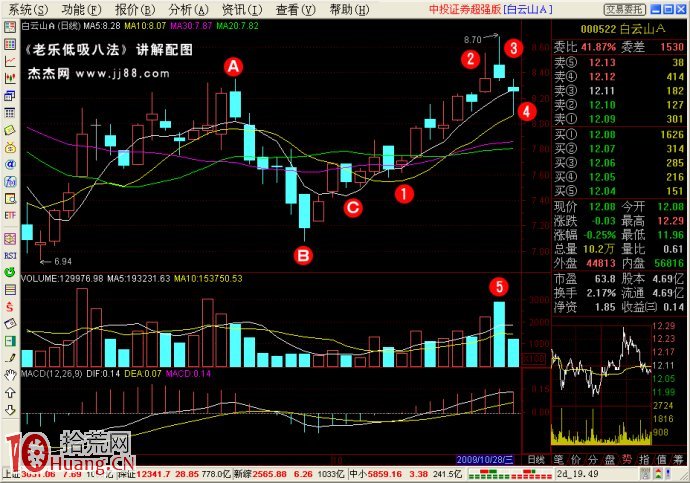The height and width of the screenshot is (483, 690).
Task: Open the 系统(S) menu
Action: [x=29, y=9]
